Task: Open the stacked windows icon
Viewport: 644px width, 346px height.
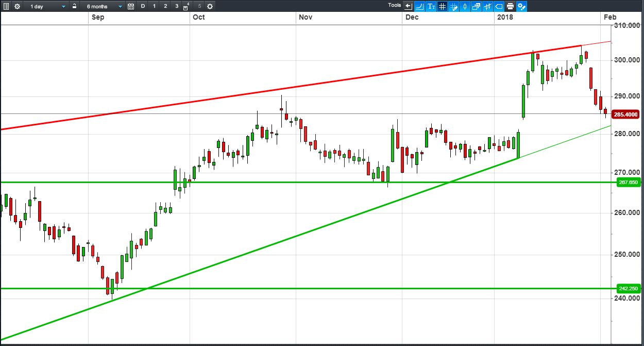Action: click(476, 6)
